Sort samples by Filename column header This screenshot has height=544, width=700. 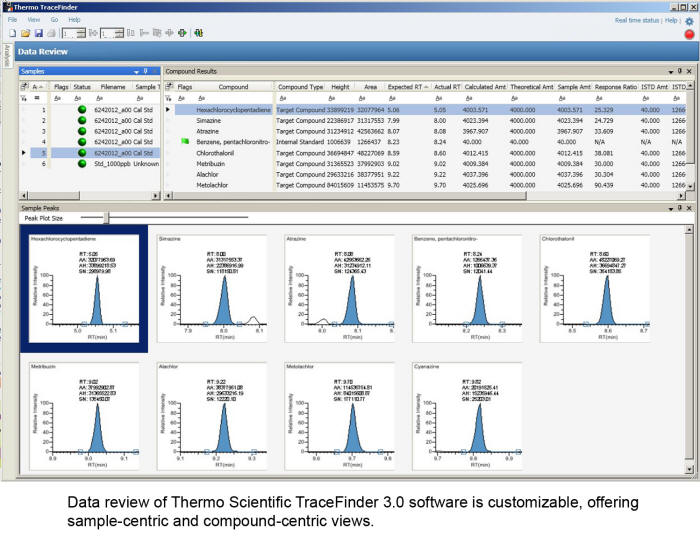tap(113, 87)
